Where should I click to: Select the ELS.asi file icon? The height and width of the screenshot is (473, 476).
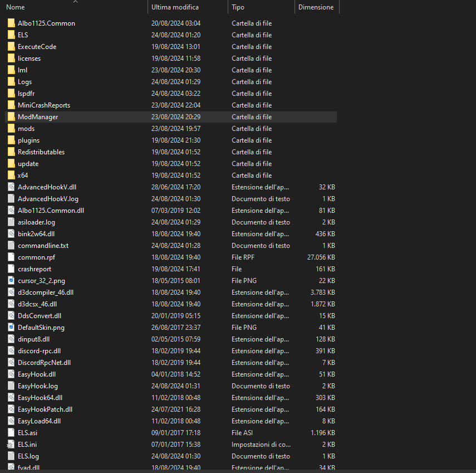coord(11,432)
